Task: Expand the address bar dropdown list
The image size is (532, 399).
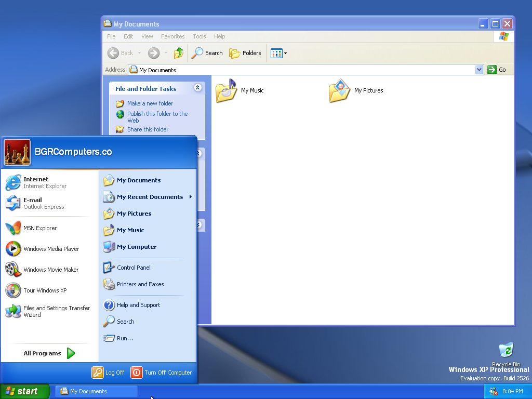Action: [479, 70]
